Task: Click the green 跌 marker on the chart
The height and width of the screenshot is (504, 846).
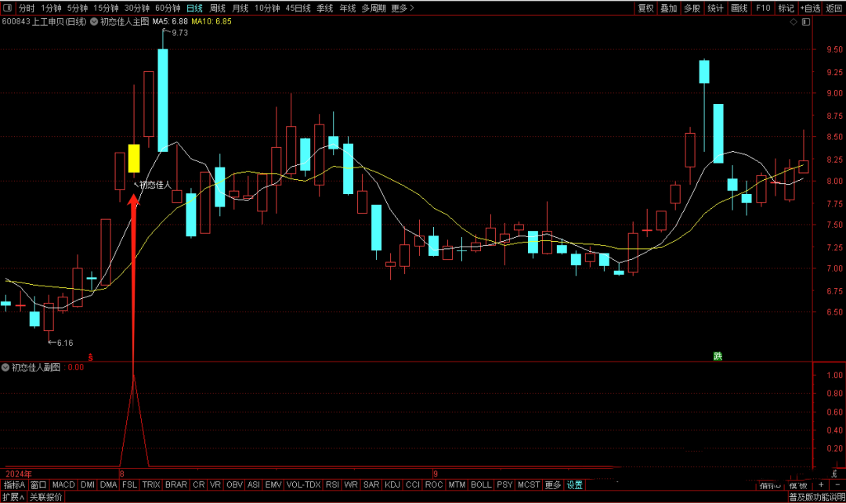Action: click(718, 356)
